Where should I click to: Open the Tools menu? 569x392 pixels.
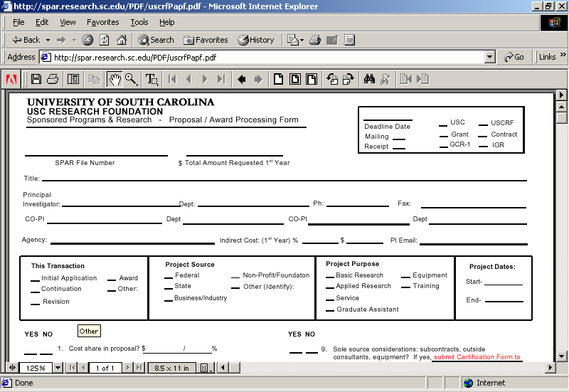(x=139, y=22)
